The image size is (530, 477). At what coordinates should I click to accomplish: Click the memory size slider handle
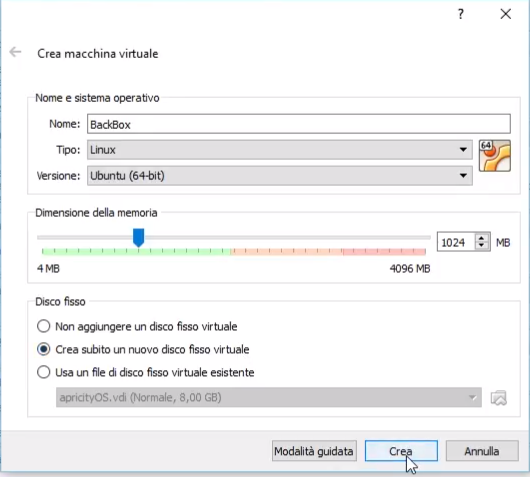[x=139, y=237]
